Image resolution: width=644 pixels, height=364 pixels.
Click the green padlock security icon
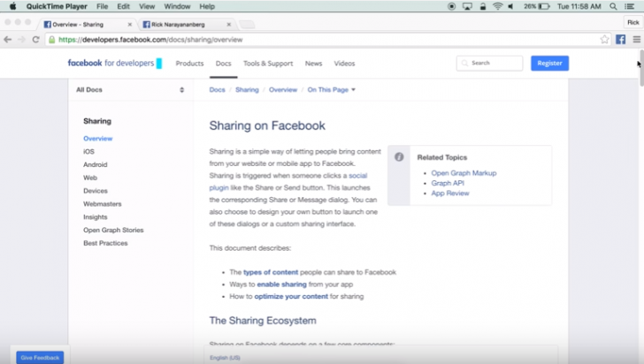coord(51,40)
